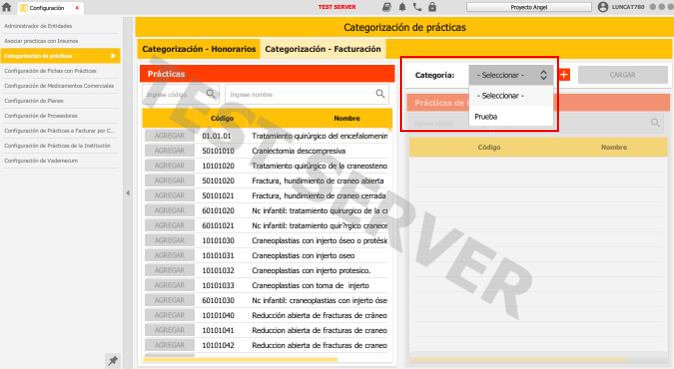
Task: Switch to Categorización - Honorarios tab
Action: (199, 49)
